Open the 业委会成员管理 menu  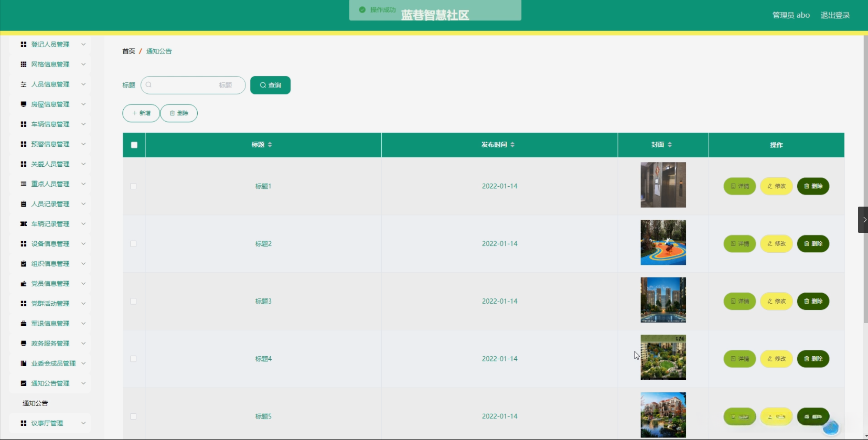point(50,363)
